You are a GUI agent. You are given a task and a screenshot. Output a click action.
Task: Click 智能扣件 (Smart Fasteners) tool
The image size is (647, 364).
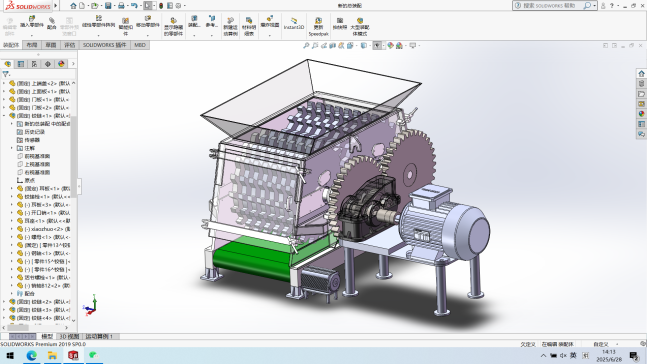(x=126, y=26)
